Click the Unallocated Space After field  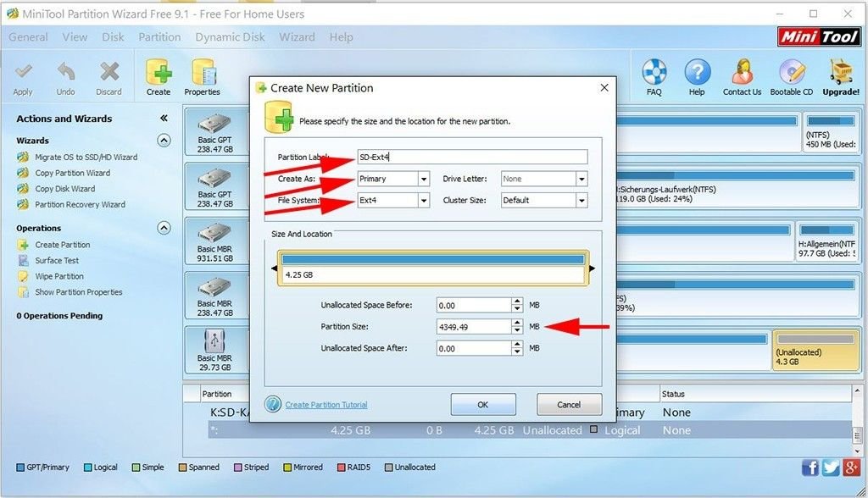[474, 348]
